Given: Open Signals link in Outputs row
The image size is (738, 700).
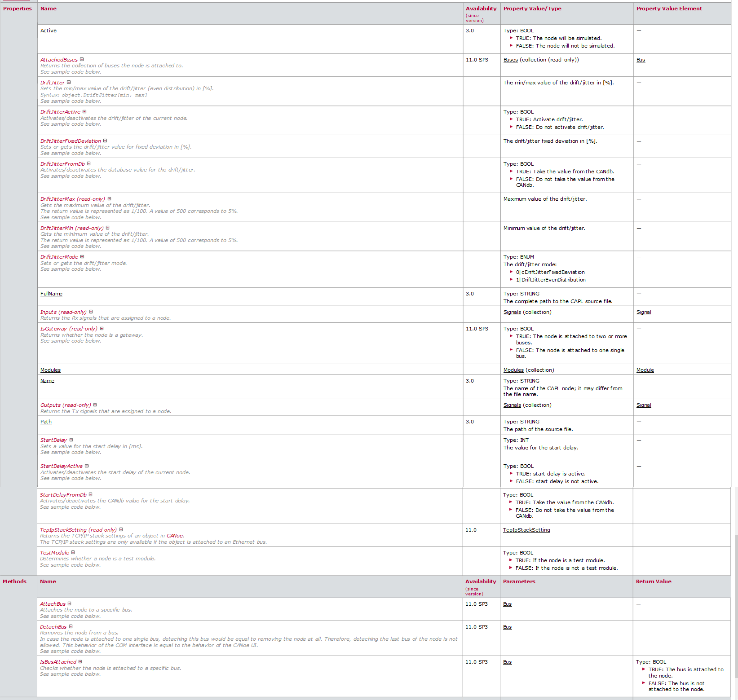Looking at the screenshot, I should click(x=512, y=405).
